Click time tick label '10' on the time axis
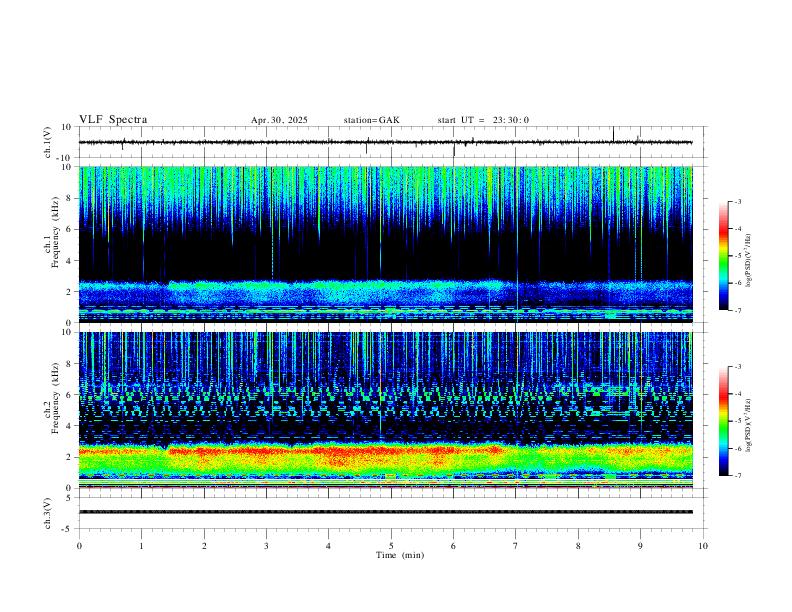The width and height of the screenshot is (792, 612). (x=703, y=546)
